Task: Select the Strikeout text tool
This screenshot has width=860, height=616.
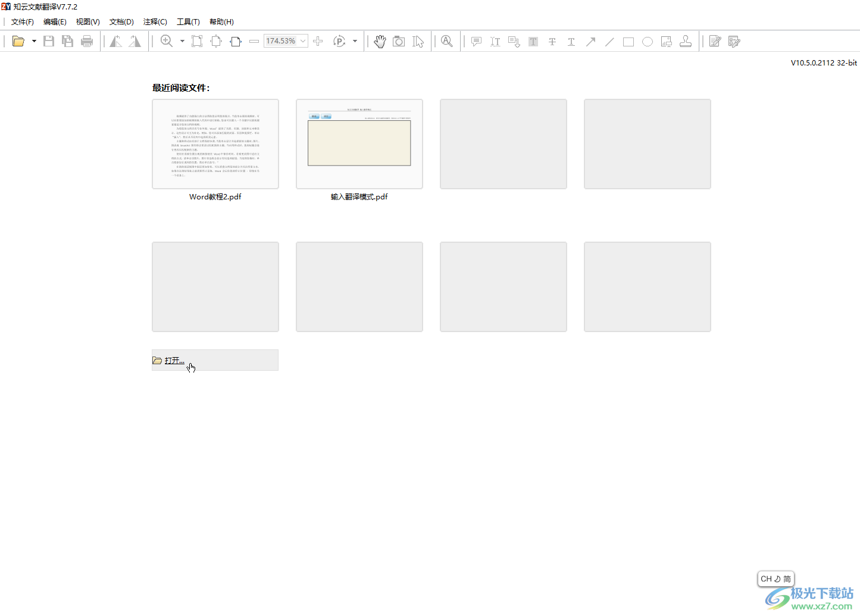Action: point(552,41)
